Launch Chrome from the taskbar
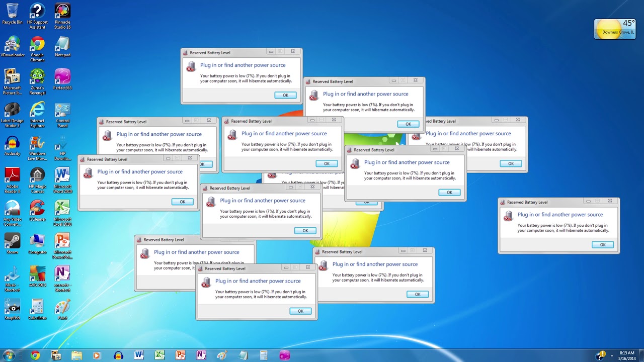Screen dimensions: 644x362 (35, 355)
